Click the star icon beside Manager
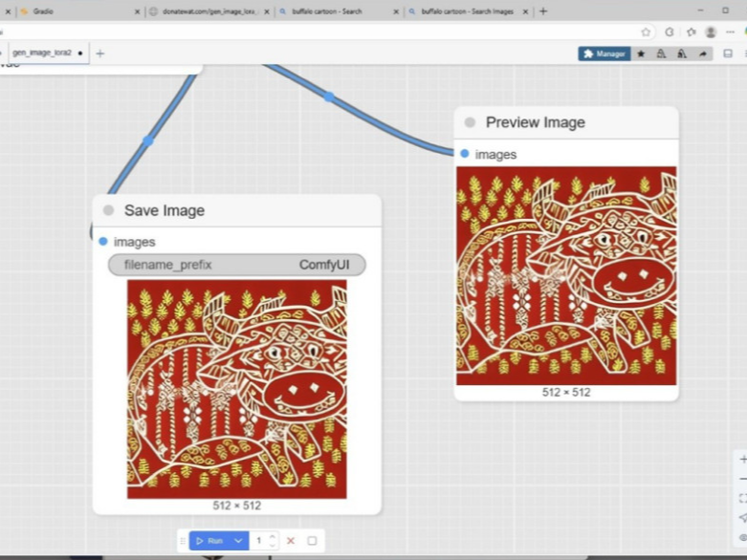The image size is (747, 560). (641, 54)
